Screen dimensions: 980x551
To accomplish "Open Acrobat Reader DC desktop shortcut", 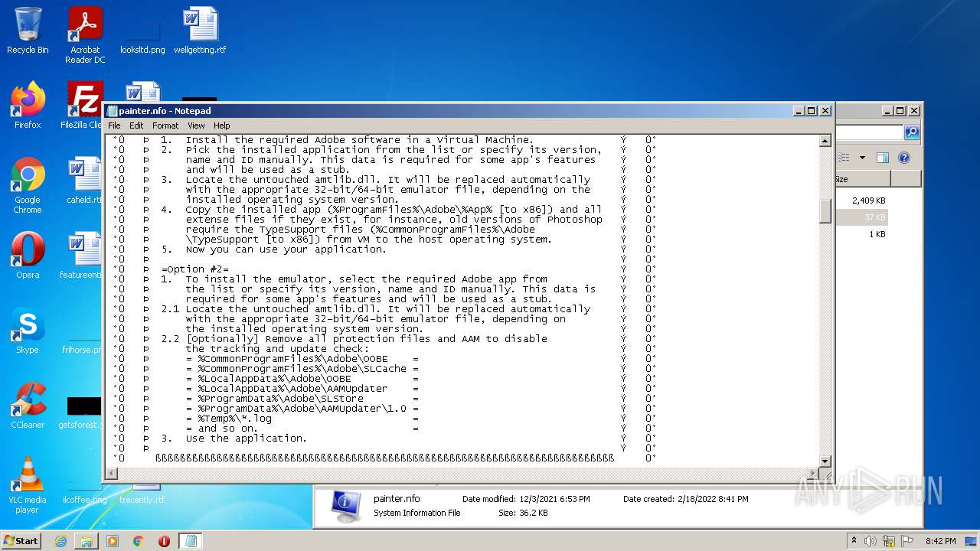I will (85, 36).
